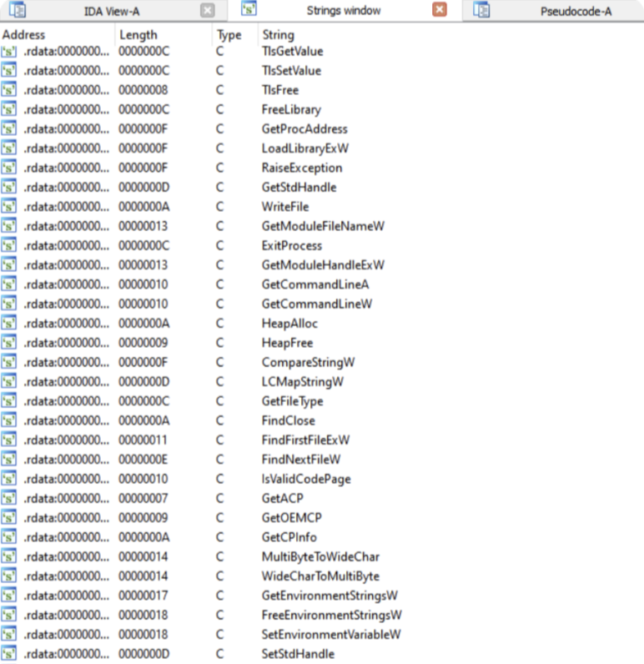Sort by the Length column header
This screenshot has width=644, height=664.
[138, 35]
